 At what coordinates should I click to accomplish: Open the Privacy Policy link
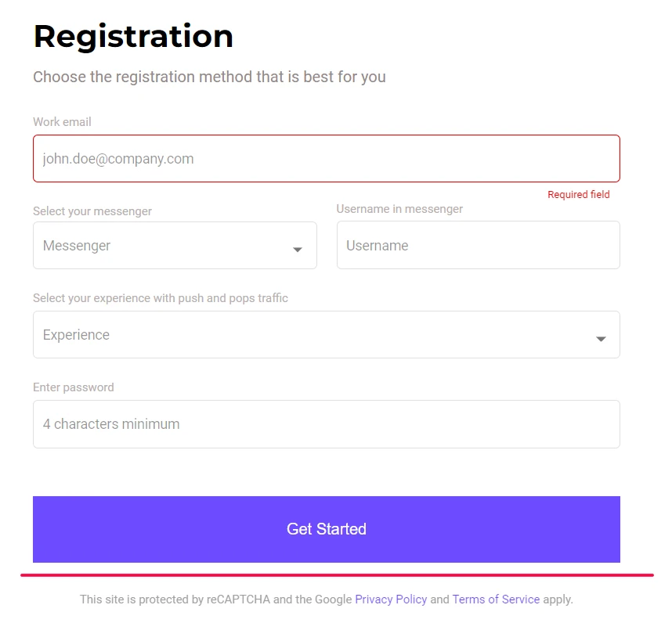[x=391, y=599]
